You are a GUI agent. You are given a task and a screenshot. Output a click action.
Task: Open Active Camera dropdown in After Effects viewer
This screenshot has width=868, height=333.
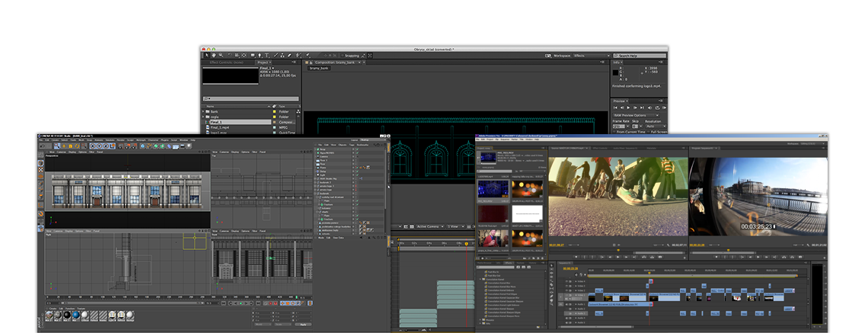pyautogui.click(x=430, y=226)
